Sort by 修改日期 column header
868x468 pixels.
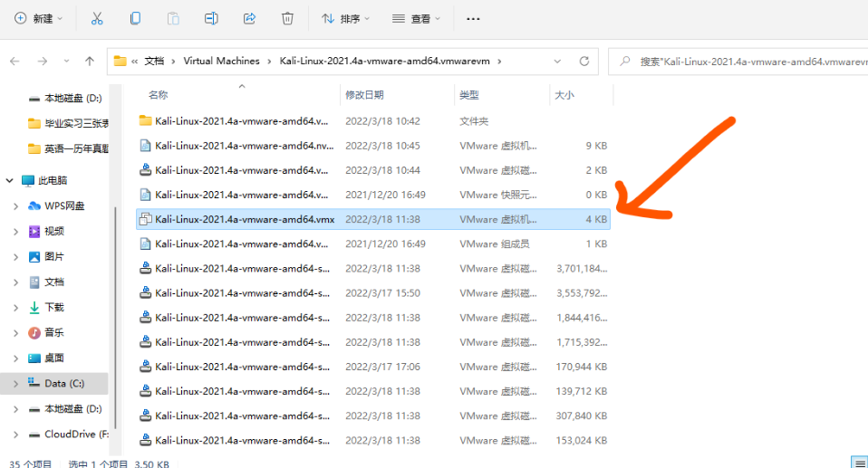tap(364, 95)
